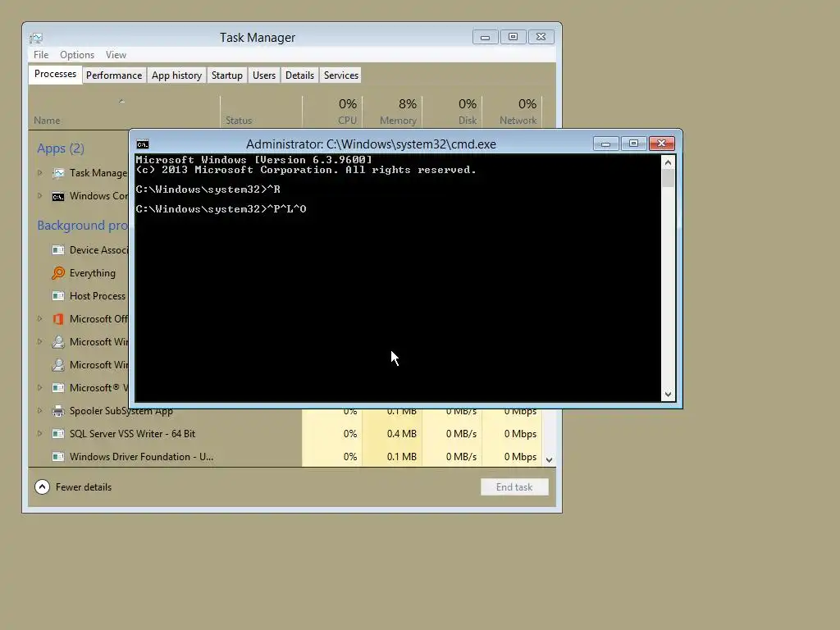Select SQL Server VSS Writer - 64 Bit text
840x630 pixels.
coord(132,434)
